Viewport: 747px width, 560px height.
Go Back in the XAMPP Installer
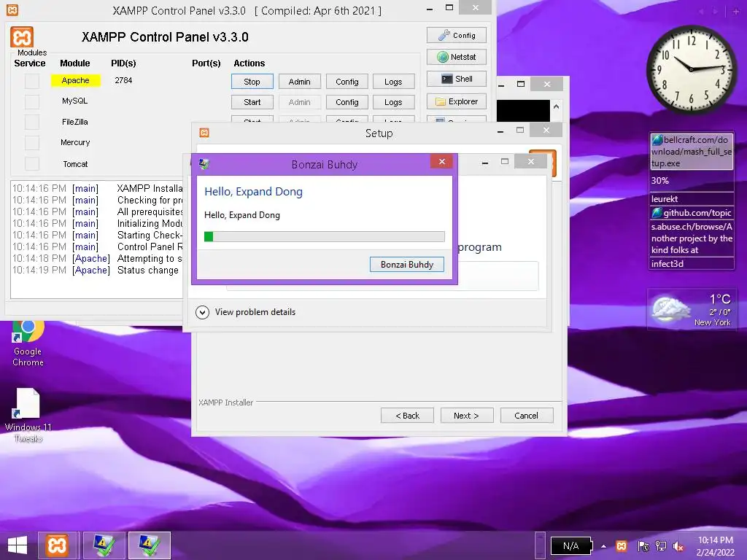tap(407, 416)
